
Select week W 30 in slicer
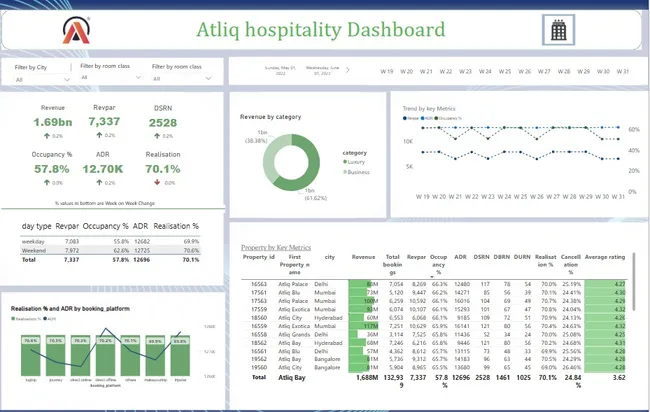pos(603,71)
